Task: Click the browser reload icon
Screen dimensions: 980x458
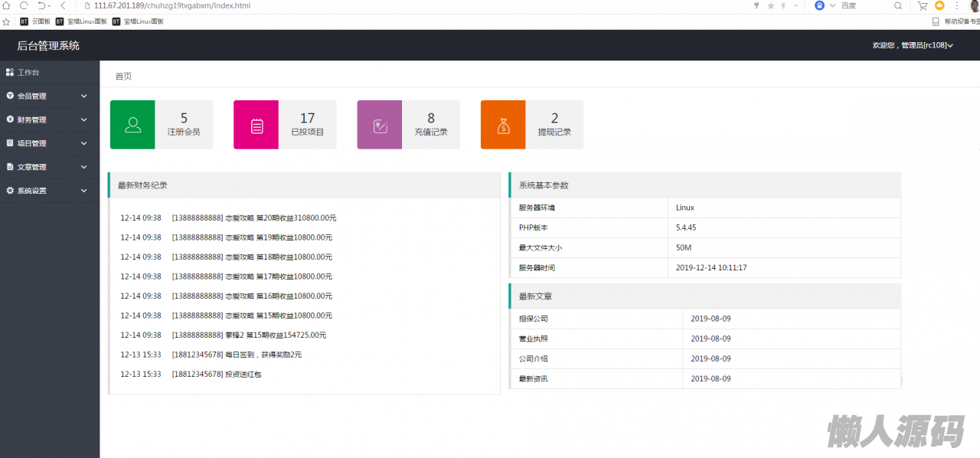Action: (24, 5)
